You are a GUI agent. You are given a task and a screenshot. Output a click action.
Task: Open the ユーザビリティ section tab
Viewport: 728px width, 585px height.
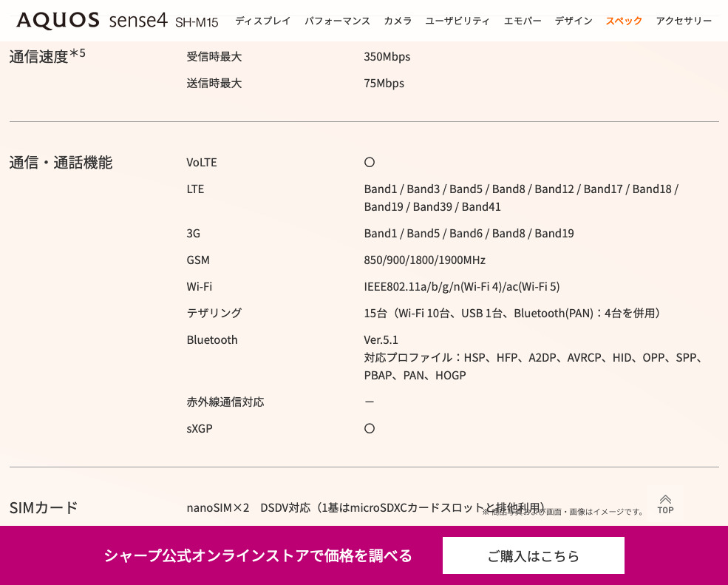coord(457,21)
